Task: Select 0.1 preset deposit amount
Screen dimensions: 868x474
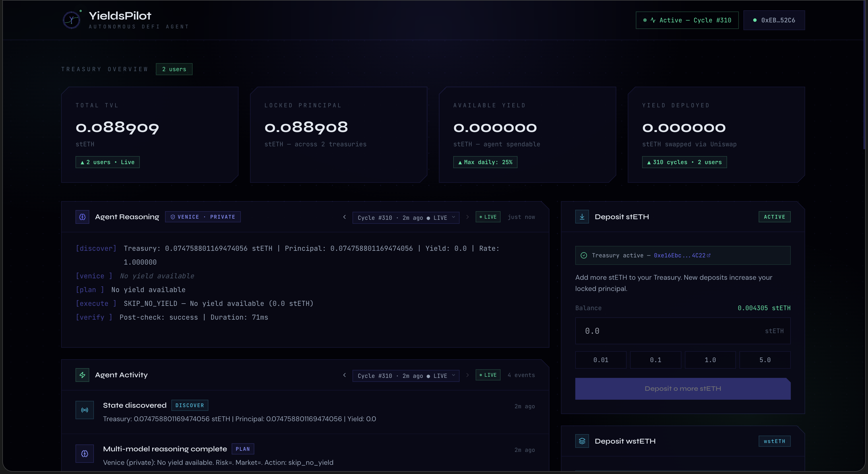Action: (x=655, y=360)
